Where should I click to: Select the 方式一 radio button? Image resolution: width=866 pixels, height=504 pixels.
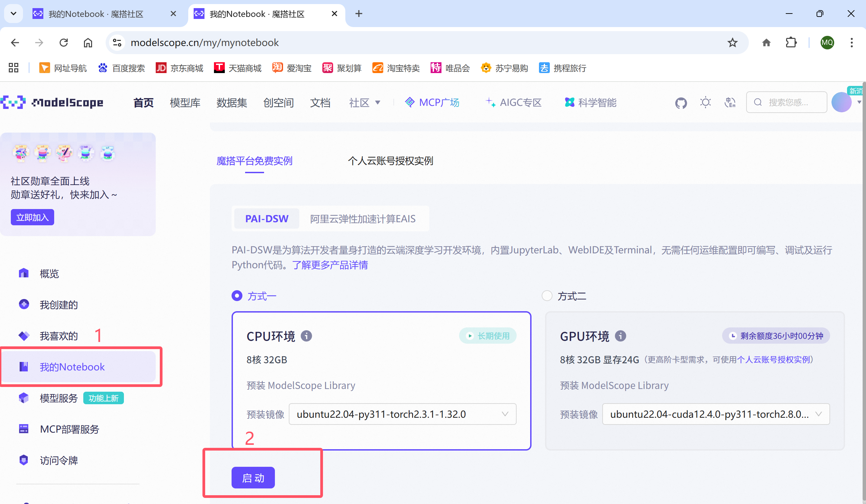pyautogui.click(x=237, y=296)
